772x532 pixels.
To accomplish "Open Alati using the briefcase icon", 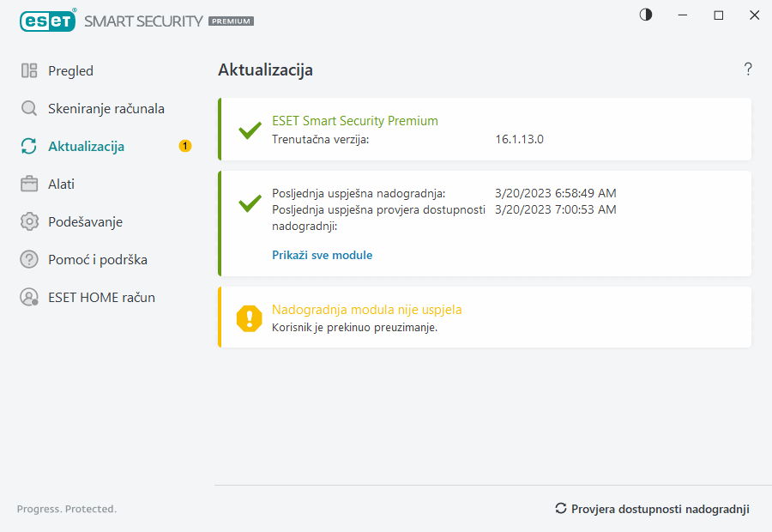I will pyautogui.click(x=28, y=184).
